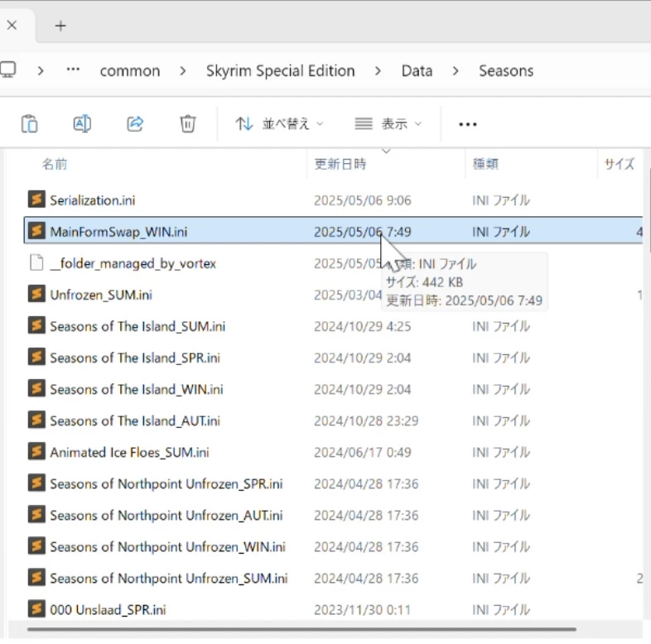Expand chevron after common breadcrumb
651x644 pixels.
click(x=183, y=71)
